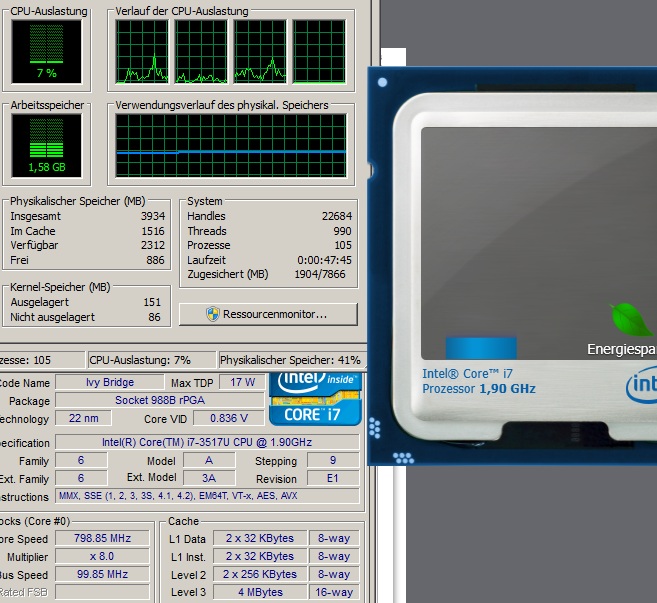Select the Technology value 22 nm
This screenshot has height=603, width=657.
(83, 418)
